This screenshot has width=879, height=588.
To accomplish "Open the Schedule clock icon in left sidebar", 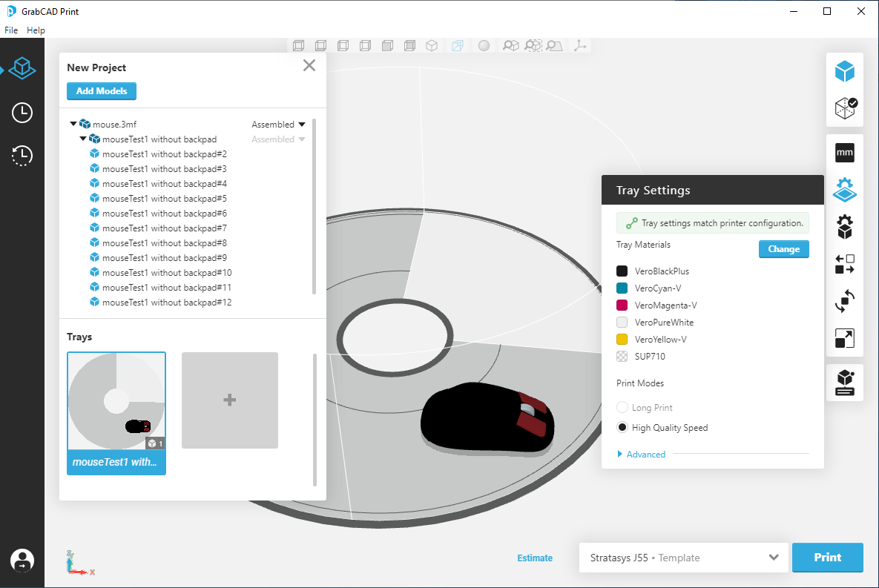I will pos(22,113).
